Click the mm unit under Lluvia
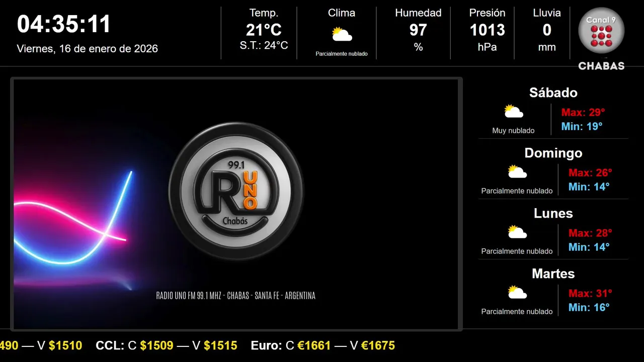The image size is (644, 362). (x=547, y=47)
